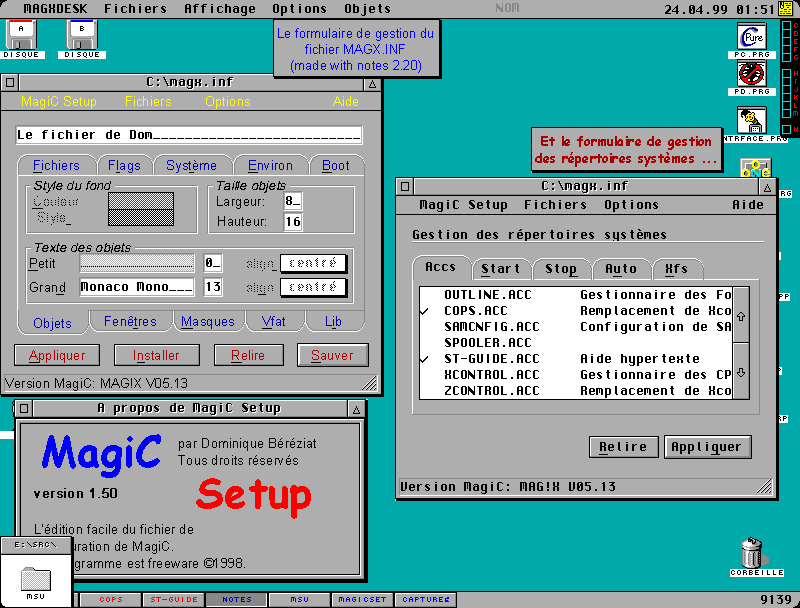The width and height of the screenshot is (800, 608).
Task: Open MagiC Setup menu in left window
Action: [59, 102]
